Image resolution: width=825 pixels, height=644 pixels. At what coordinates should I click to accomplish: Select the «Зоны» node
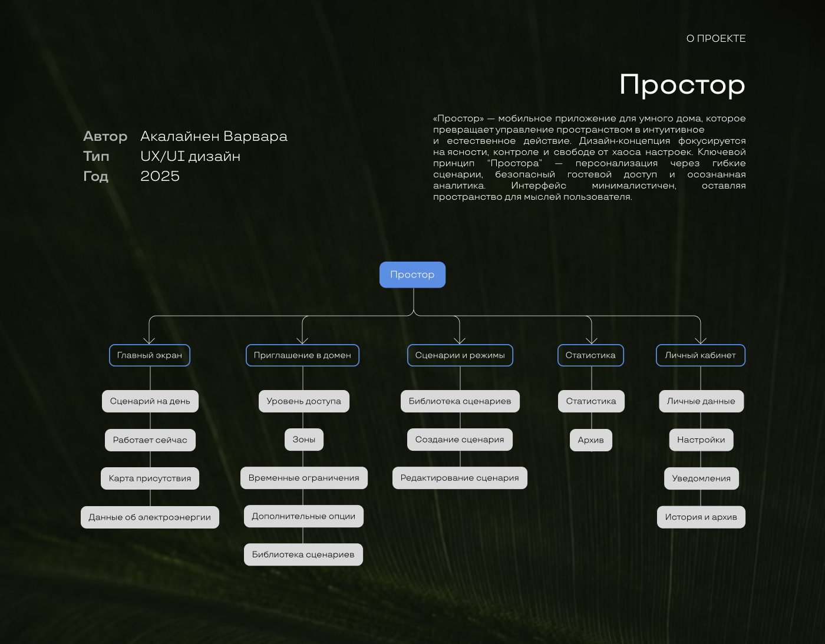click(304, 440)
